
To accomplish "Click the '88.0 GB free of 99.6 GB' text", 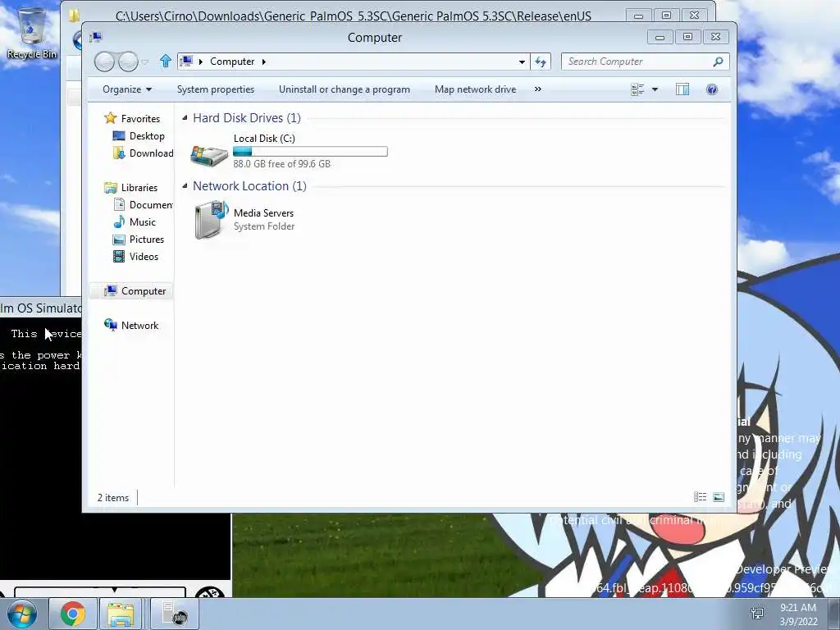I will (282, 164).
